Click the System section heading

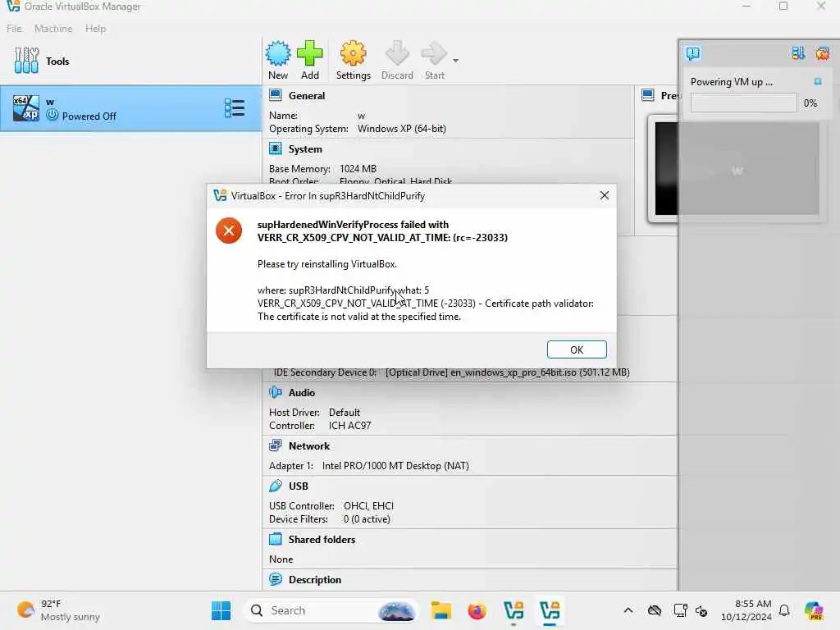pyautogui.click(x=305, y=149)
